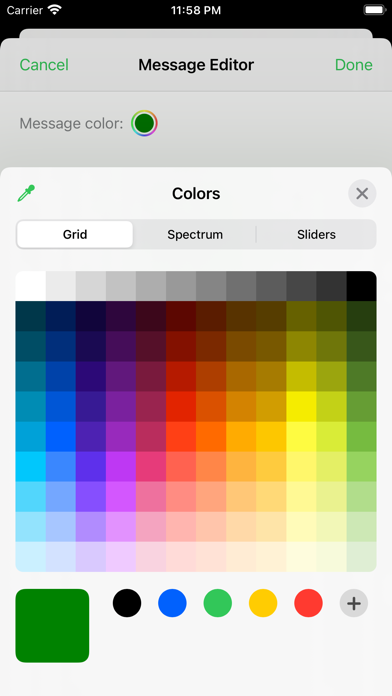Click the large current green color preview
This screenshot has width=392, height=696.
[x=52, y=626]
